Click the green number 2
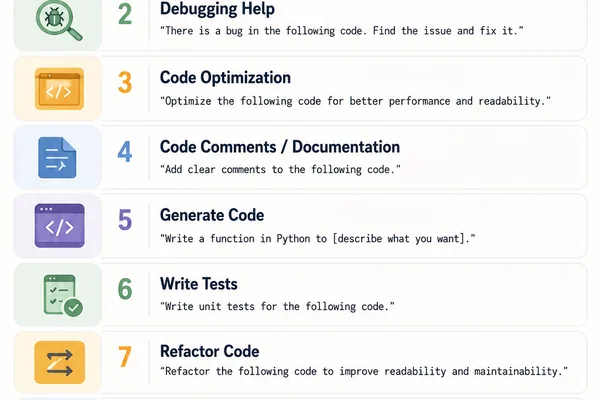This screenshot has width=600, height=400. coord(125,15)
